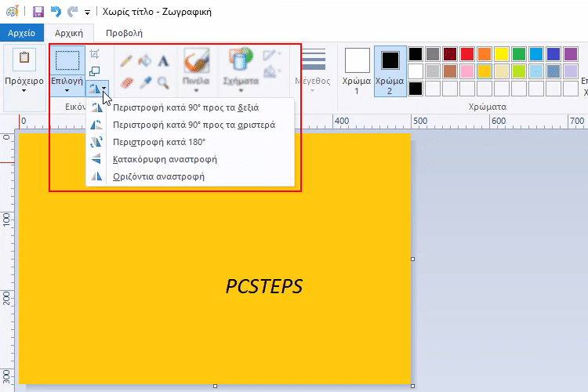Pick the lavender color swatch
588x392 pixels.
[x=571, y=71]
